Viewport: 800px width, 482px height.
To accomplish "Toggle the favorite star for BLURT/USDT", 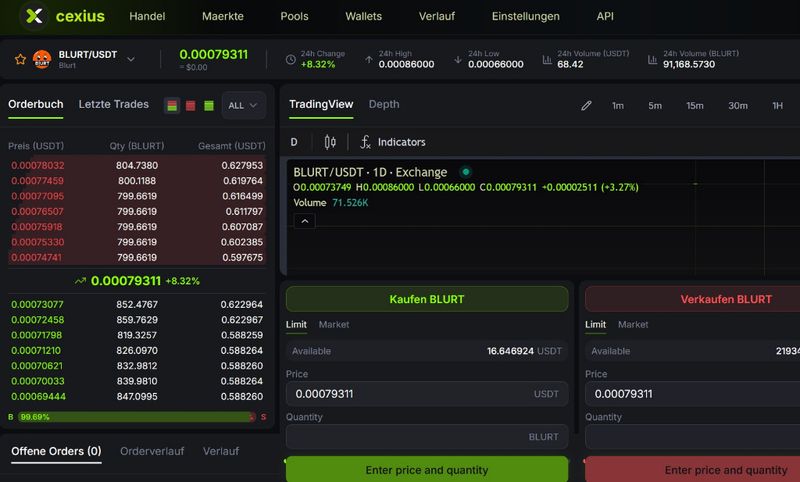I will [x=20, y=59].
